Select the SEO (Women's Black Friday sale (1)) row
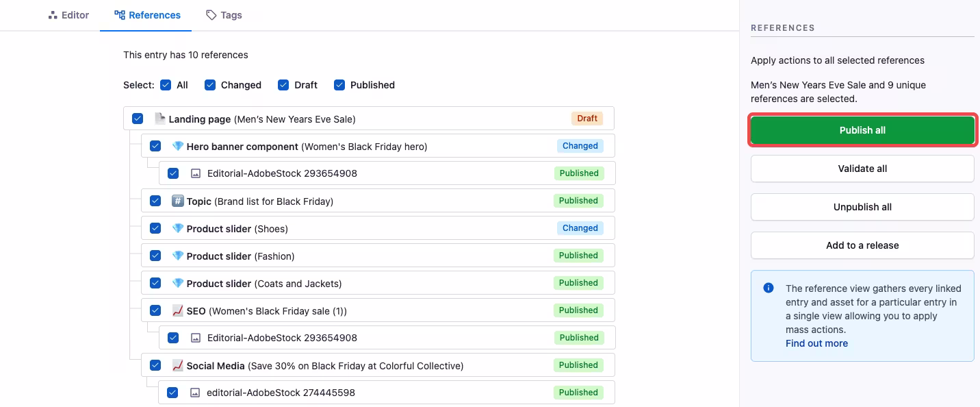 click(378, 310)
